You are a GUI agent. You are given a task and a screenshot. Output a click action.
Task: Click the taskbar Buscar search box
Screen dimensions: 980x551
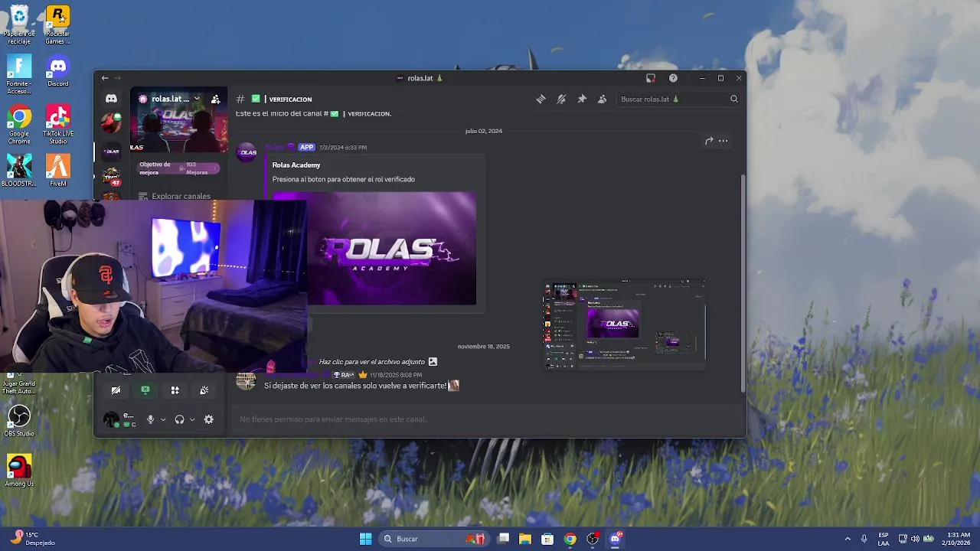click(433, 539)
